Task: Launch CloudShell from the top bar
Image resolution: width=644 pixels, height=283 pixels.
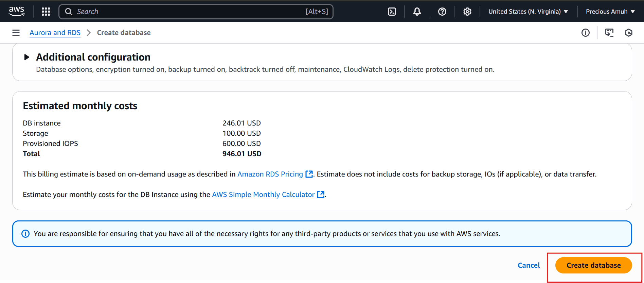Action: (x=392, y=12)
